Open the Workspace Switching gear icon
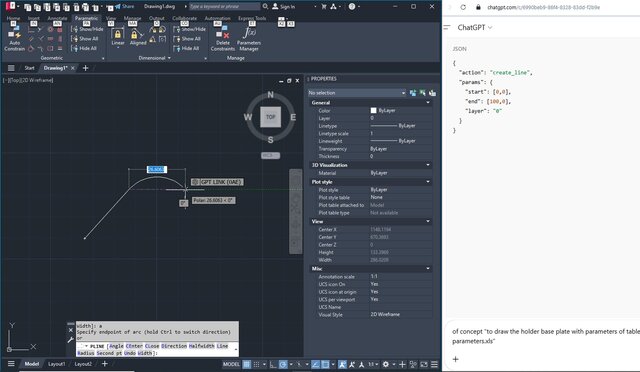 coord(386,364)
